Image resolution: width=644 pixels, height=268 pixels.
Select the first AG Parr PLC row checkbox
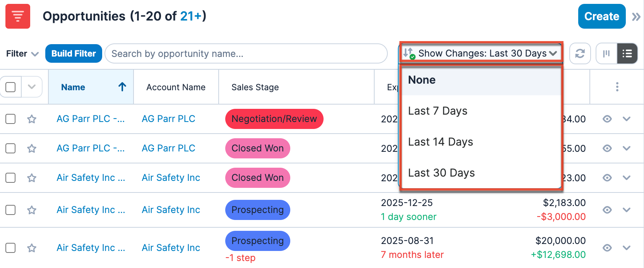pyautogui.click(x=11, y=119)
